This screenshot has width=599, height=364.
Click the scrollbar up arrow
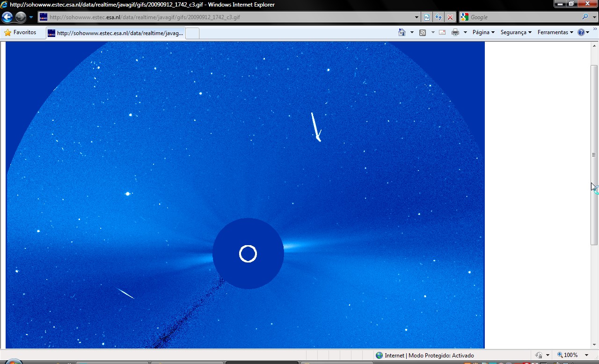tap(594, 45)
